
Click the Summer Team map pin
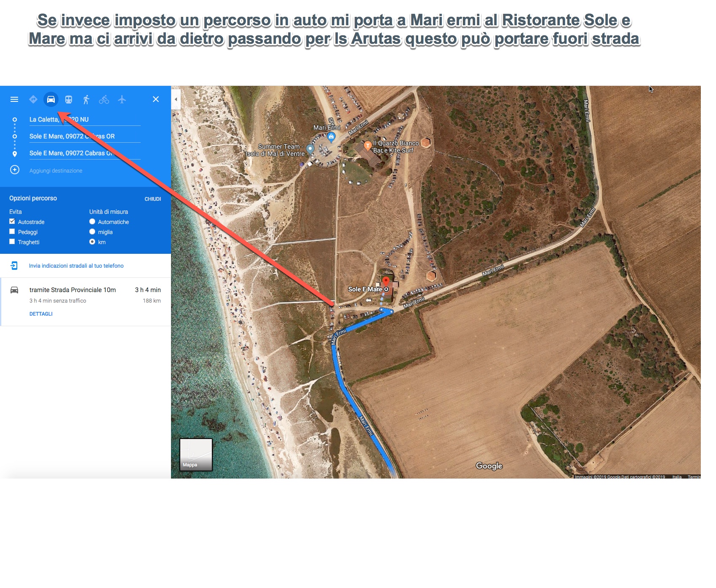310,149
